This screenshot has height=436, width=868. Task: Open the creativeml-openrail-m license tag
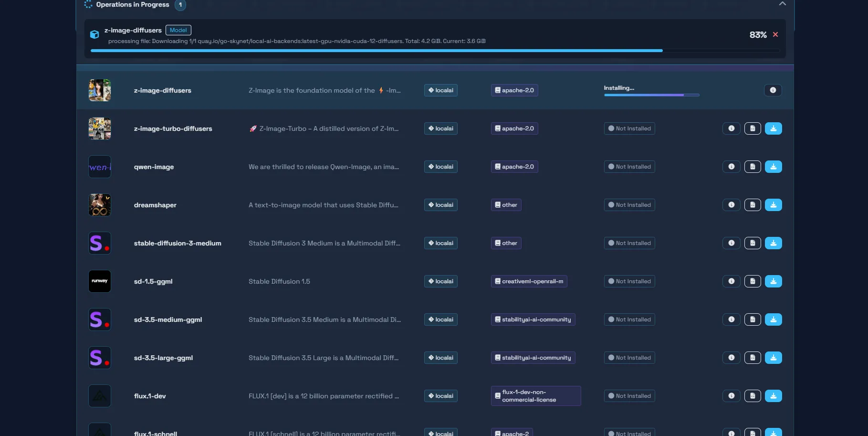pos(529,281)
